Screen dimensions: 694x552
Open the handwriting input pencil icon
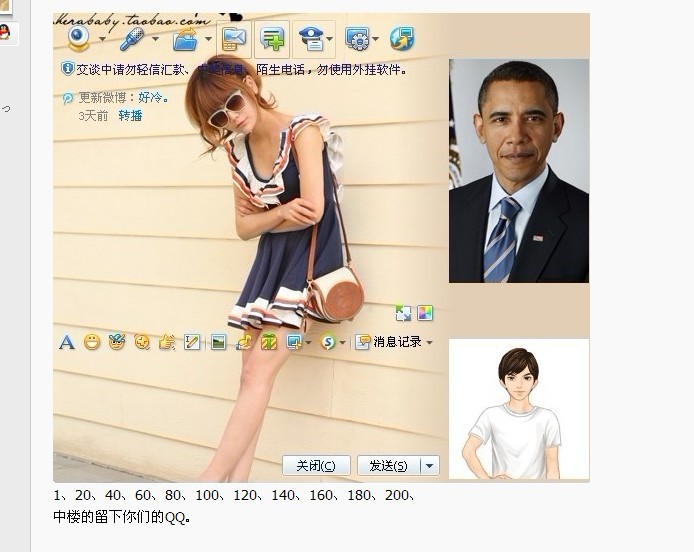click(192, 342)
